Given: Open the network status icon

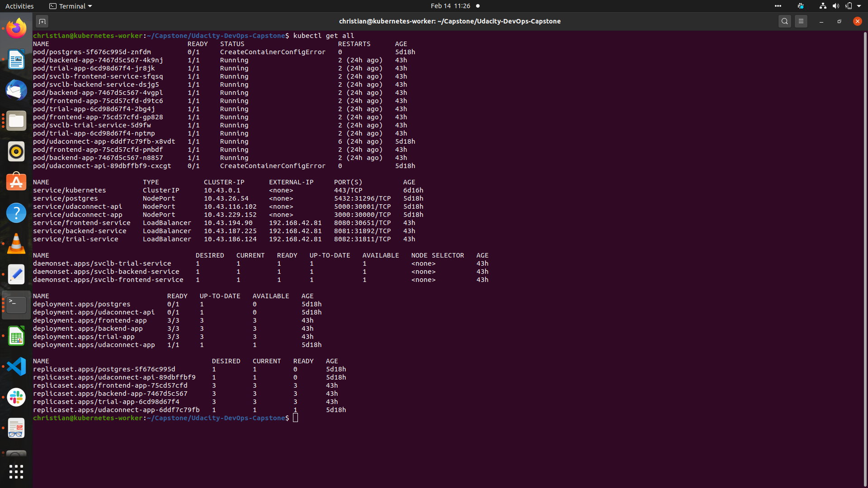Looking at the screenshot, I should (x=823, y=6).
